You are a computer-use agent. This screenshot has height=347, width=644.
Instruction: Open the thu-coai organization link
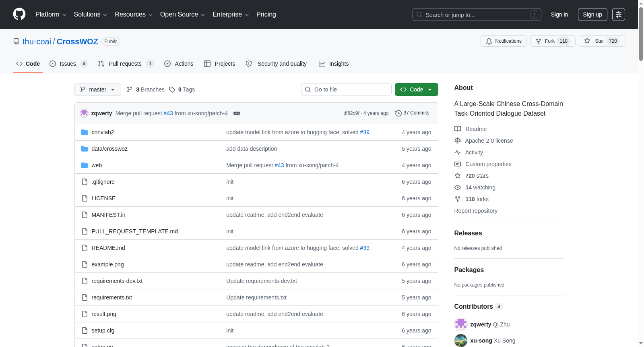pos(37,42)
